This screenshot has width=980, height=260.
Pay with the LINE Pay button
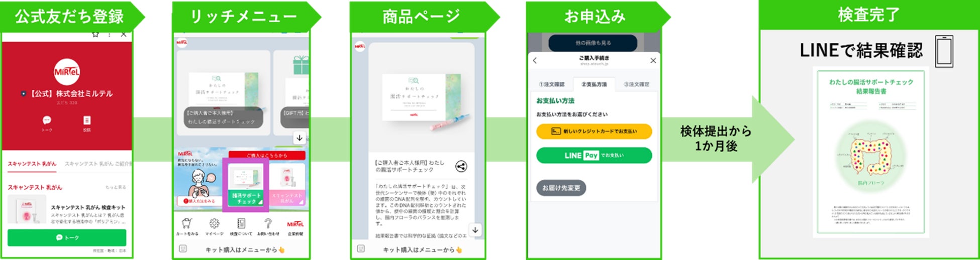pos(594,156)
